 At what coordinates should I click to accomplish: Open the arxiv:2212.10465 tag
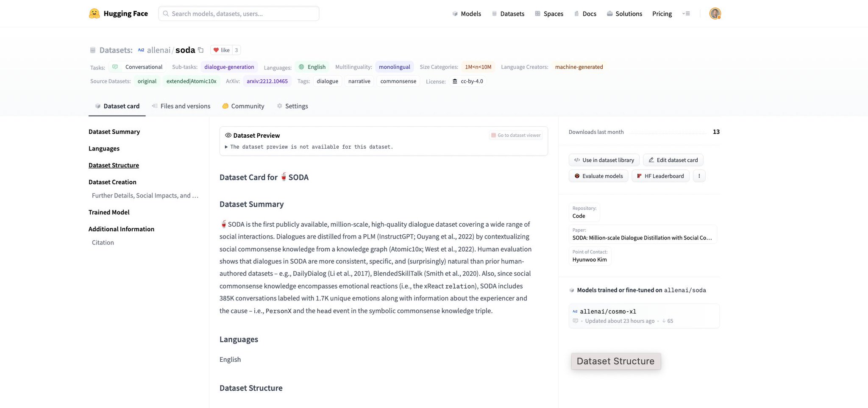pyautogui.click(x=267, y=81)
